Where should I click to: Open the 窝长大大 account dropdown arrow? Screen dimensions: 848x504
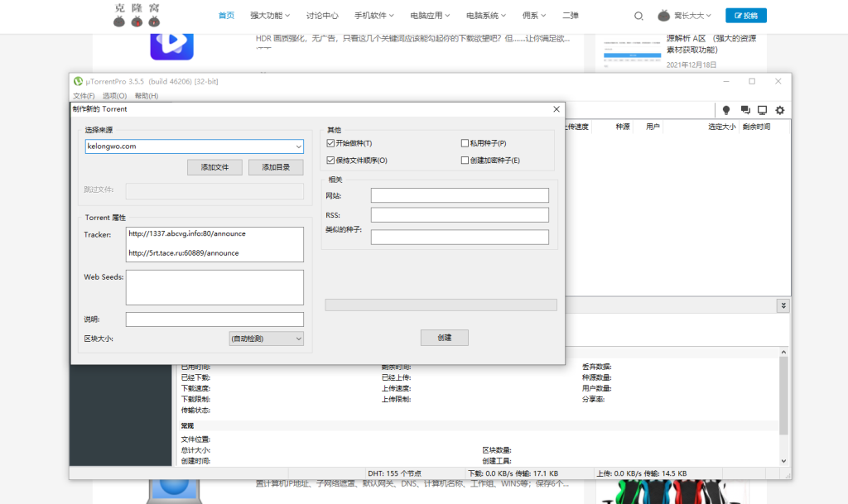(709, 16)
